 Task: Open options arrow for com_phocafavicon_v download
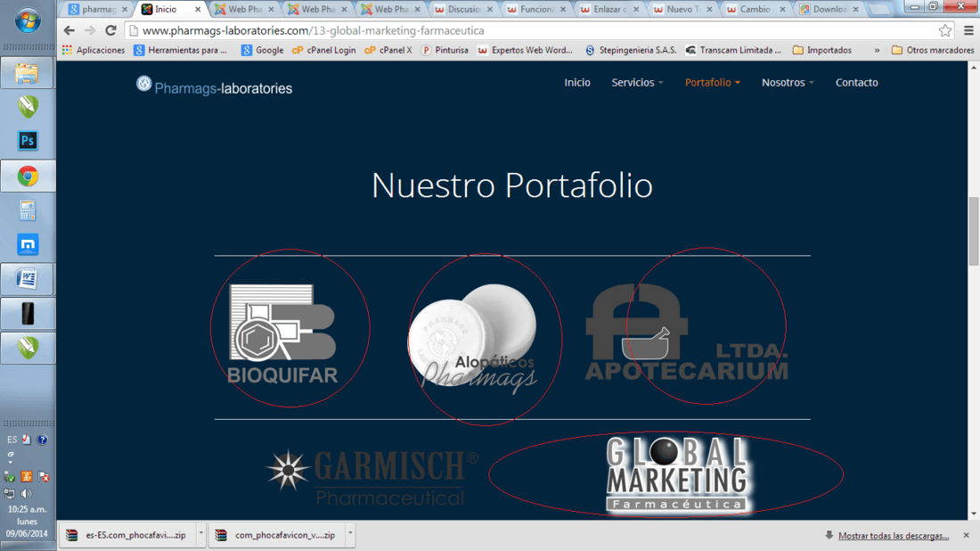(350, 534)
